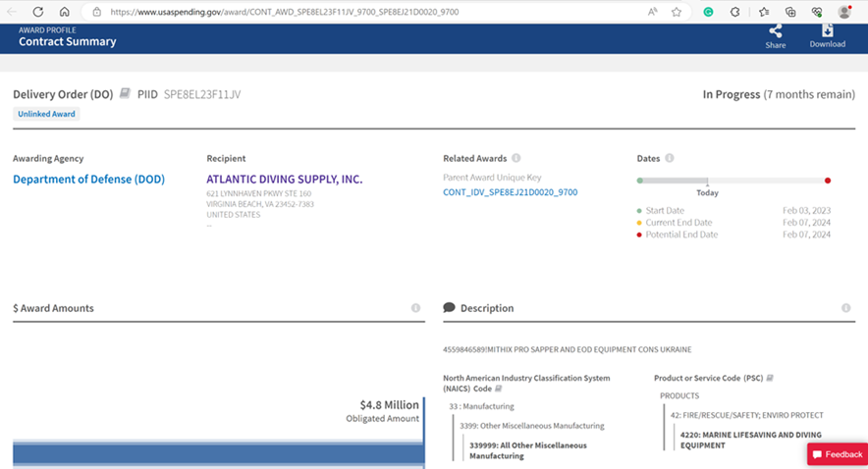Show info tooltip for Related Awards
The height and width of the screenshot is (469, 868).
pos(515,158)
